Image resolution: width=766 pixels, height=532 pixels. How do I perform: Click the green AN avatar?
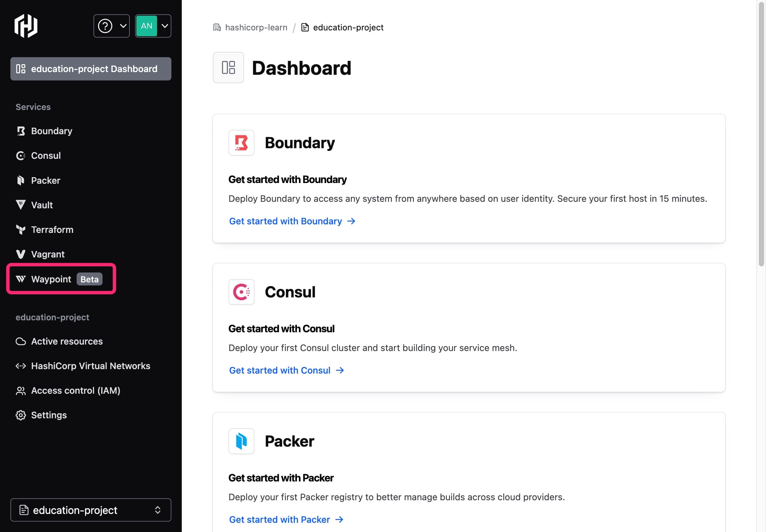pyautogui.click(x=147, y=26)
